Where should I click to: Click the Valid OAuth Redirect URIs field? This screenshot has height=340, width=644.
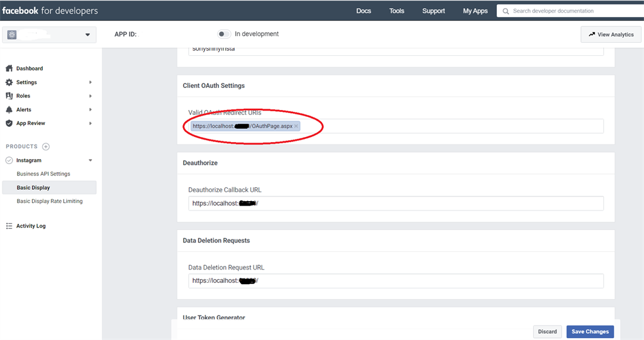pos(396,126)
